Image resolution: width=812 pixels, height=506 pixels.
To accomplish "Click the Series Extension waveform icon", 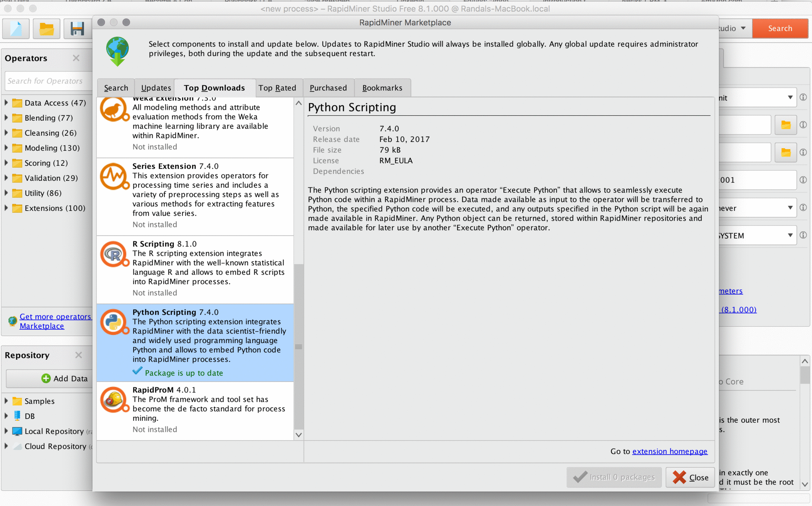I will tap(115, 176).
